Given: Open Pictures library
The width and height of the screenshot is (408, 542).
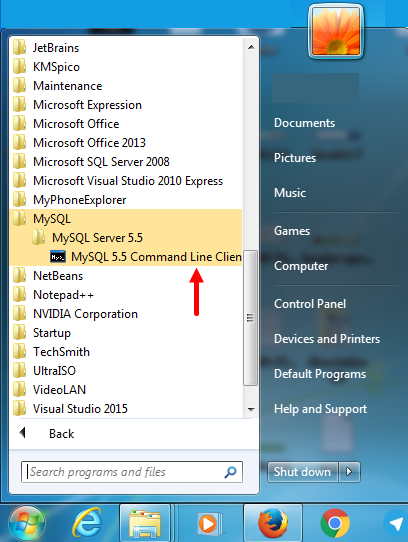Looking at the screenshot, I should click(x=295, y=158).
